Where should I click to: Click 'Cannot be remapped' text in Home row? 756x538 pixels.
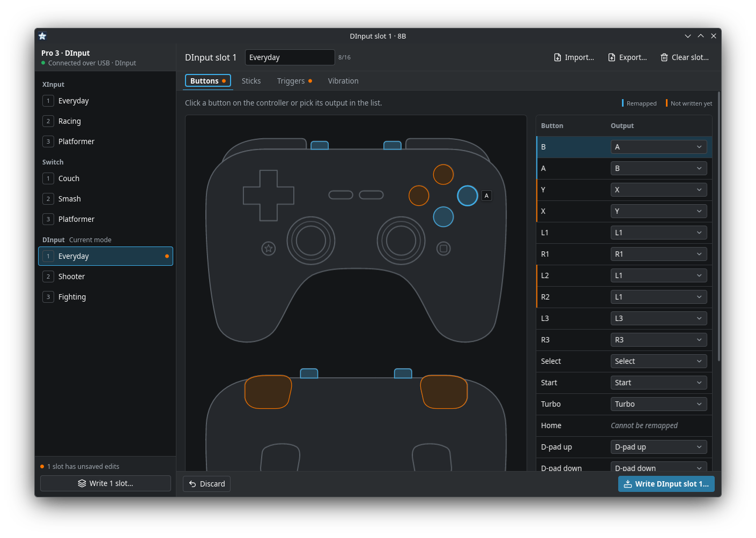pos(644,425)
